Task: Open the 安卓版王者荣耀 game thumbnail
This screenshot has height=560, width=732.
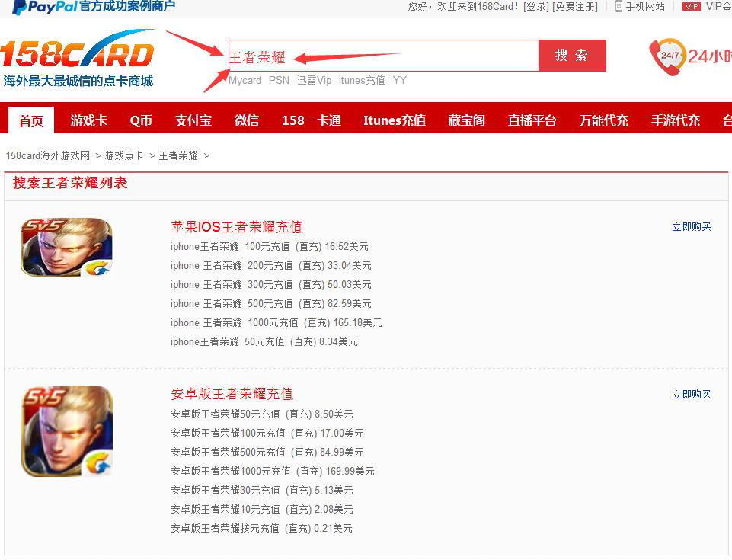Action: point(67,430)
